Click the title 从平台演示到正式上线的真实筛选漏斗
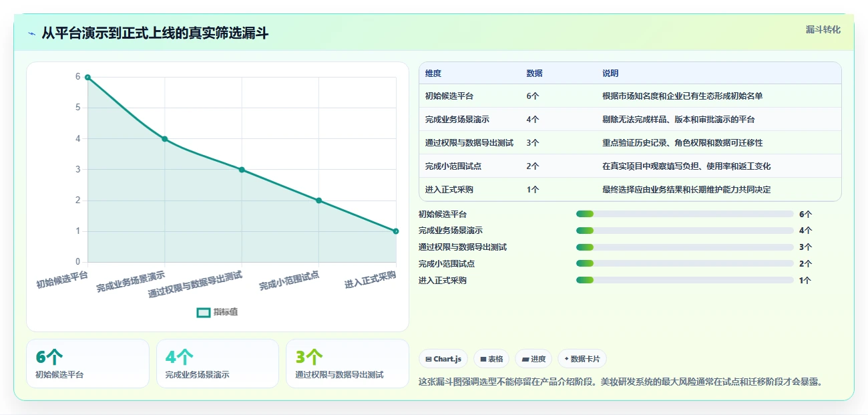 click(155, 33)
